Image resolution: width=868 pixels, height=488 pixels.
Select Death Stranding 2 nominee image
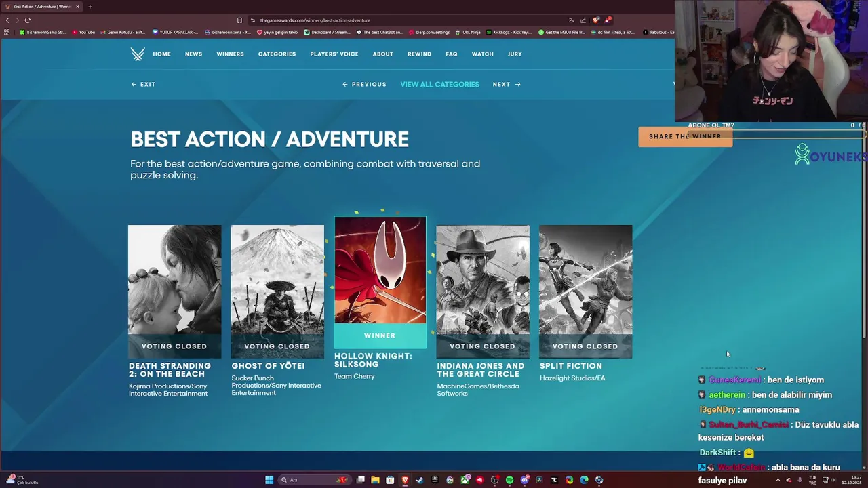pos(174,291)
